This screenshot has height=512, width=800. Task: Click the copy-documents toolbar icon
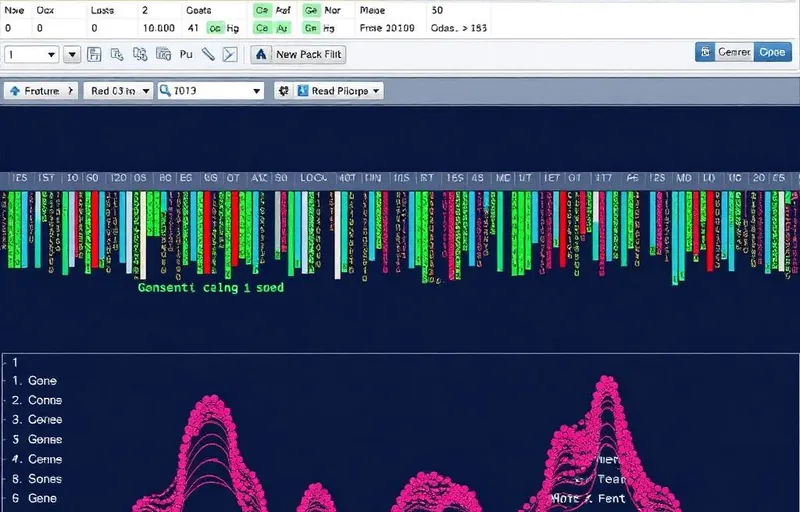(x=140, y=54)
